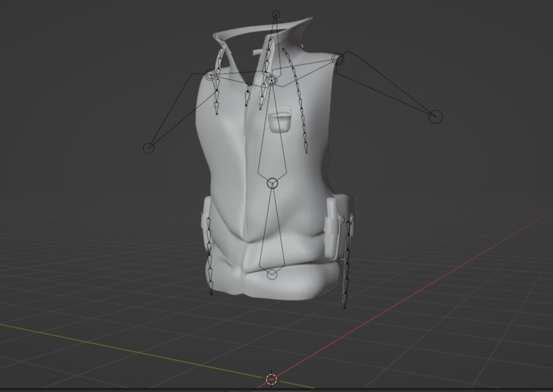This screenshot has height=392, width=553.
Task: Select the bone chain hanging below the right hip pouch
Action: [x=347, y=264]
